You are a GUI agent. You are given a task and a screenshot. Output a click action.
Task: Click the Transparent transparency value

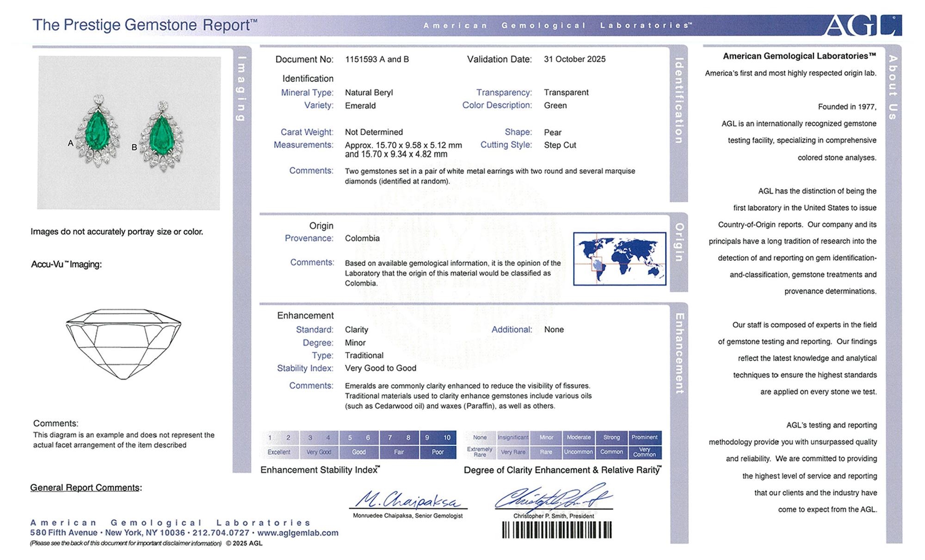point(566,92)
